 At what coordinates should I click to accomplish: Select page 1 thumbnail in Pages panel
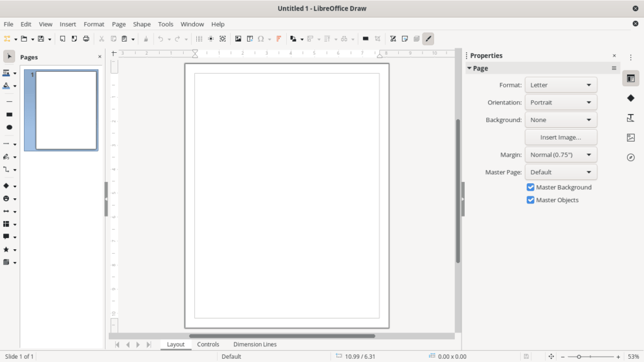(66, 110)
